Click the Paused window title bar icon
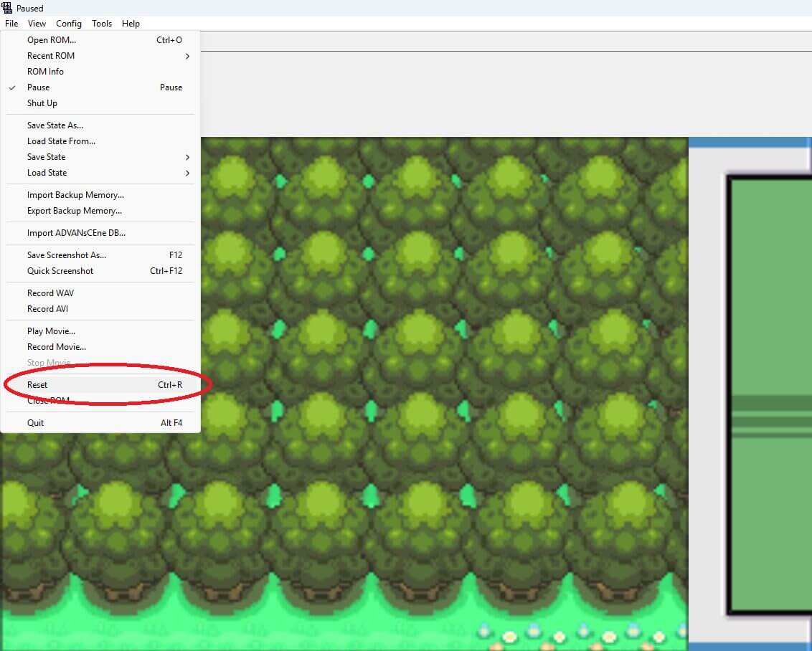The width and height of the screenshot is (812, 651). 7,8
